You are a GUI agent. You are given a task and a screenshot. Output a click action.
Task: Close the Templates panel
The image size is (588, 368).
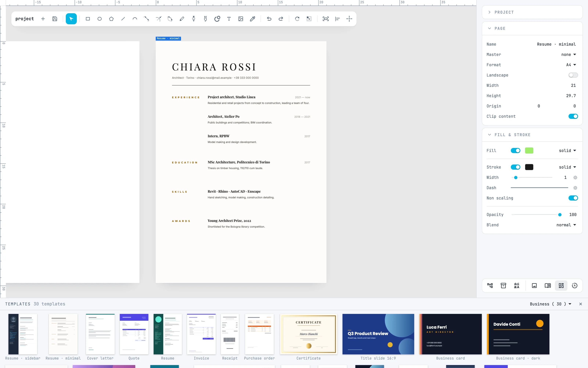pyautogui.click(x=580, y=304)
